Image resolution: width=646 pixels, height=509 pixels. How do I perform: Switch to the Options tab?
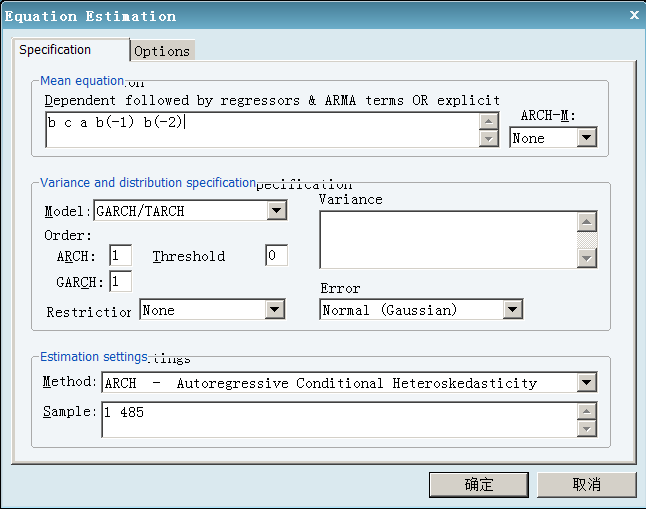point(161,51)
